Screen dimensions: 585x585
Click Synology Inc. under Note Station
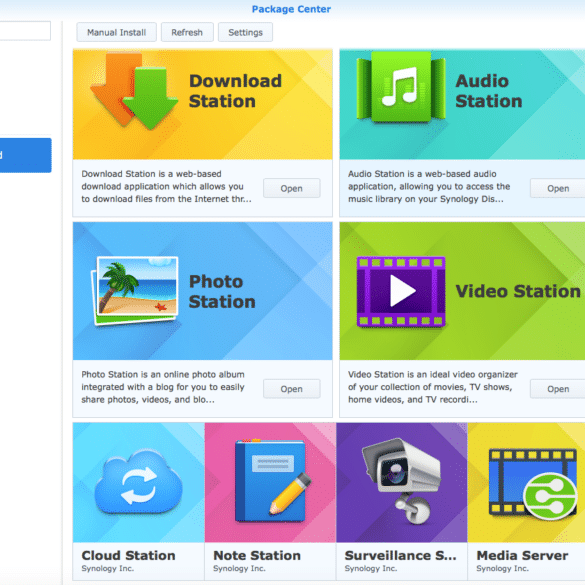pos(239,569)
